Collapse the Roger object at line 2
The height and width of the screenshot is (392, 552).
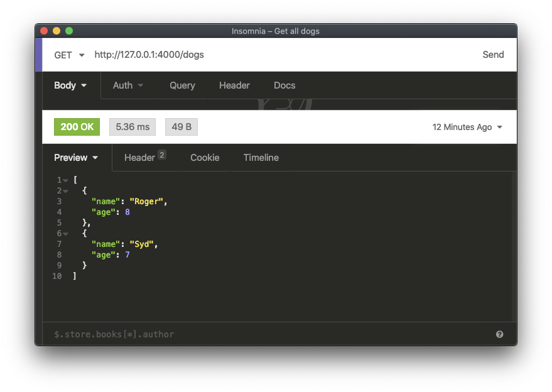(x=66, y=191)
